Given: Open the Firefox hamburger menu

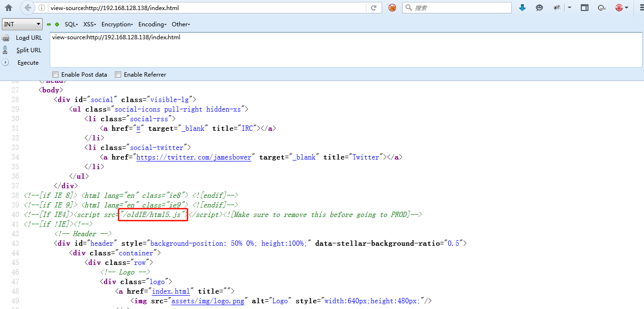Looking at the screenshot, I should click(642, 8).
